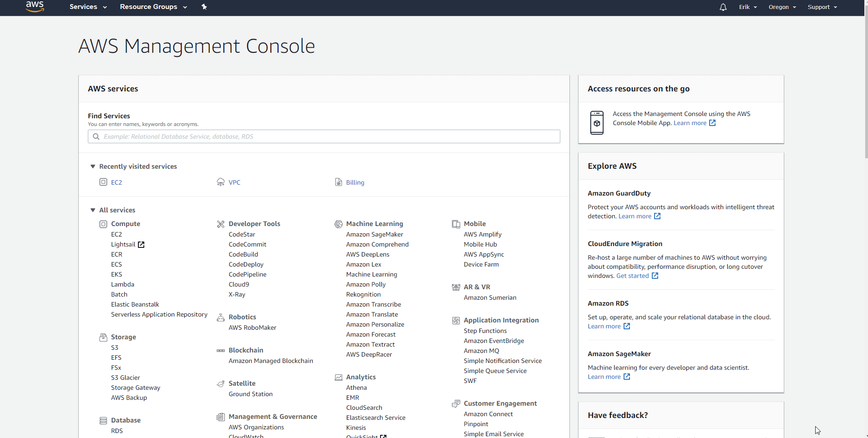Open the Oregon region dropdown
Screen dimensions: 868x438
[x=782, y=7]
